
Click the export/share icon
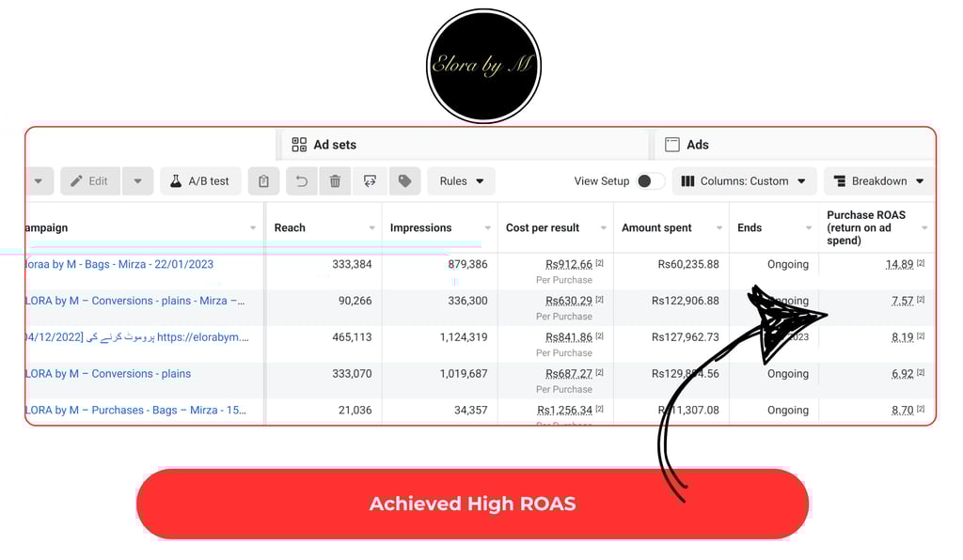370,181
